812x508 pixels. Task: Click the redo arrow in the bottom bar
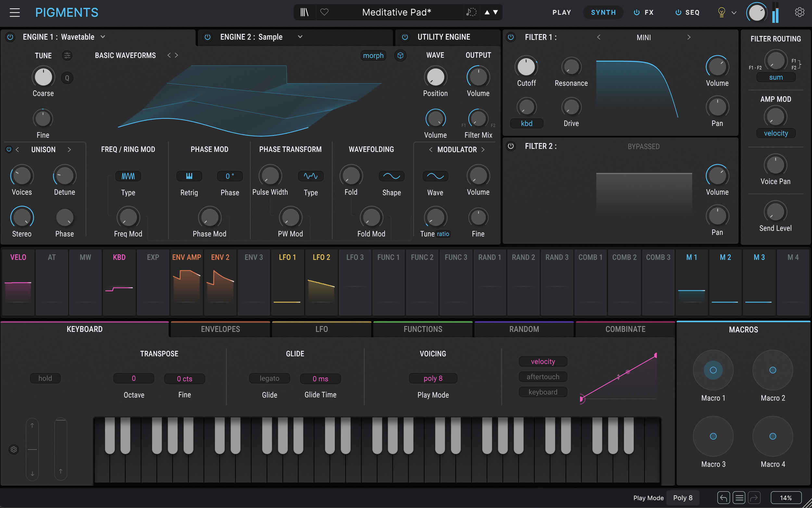coord(754,498)
